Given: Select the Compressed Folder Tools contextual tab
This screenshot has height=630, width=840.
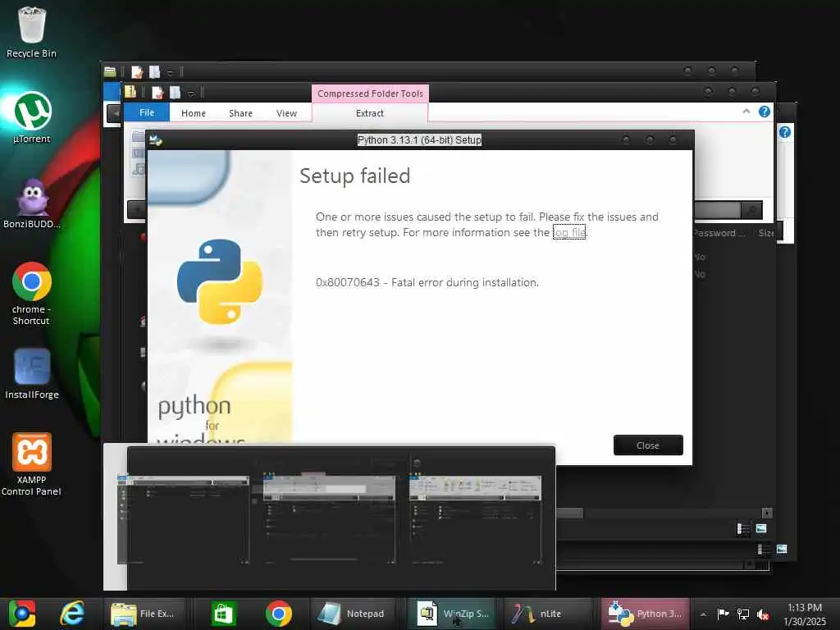Looking at the screenshot, I should click(x=370, y=94).
